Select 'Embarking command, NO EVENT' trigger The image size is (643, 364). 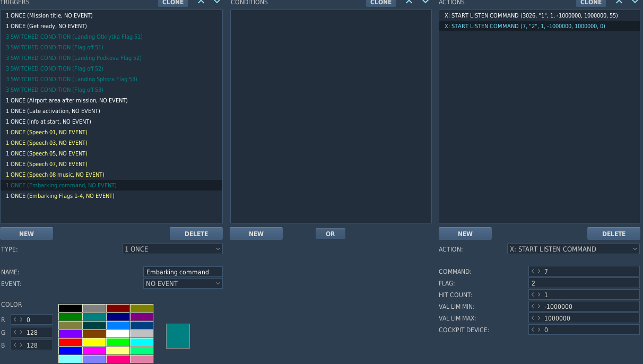coord(111,185)
